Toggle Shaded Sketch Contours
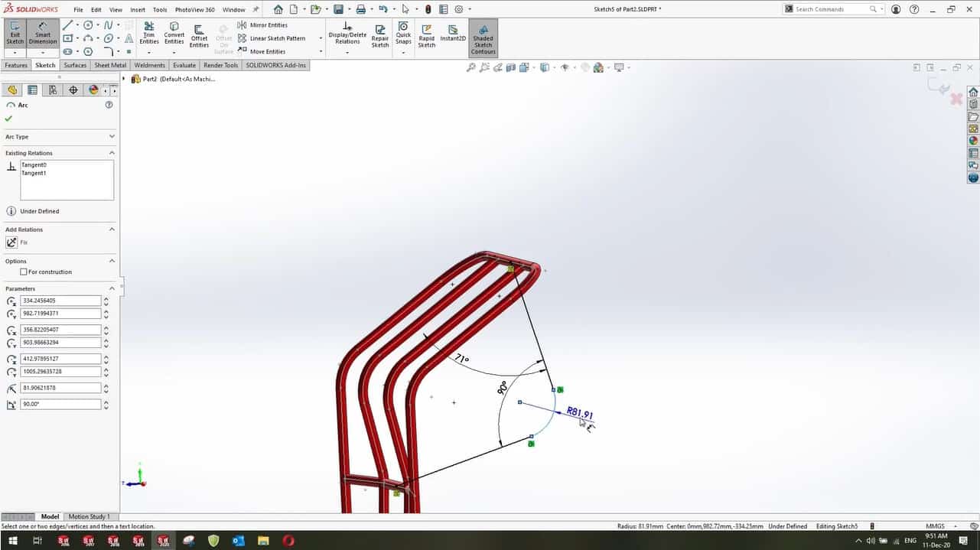The width and height of the screenshot is (980, 550). [483, 37]
